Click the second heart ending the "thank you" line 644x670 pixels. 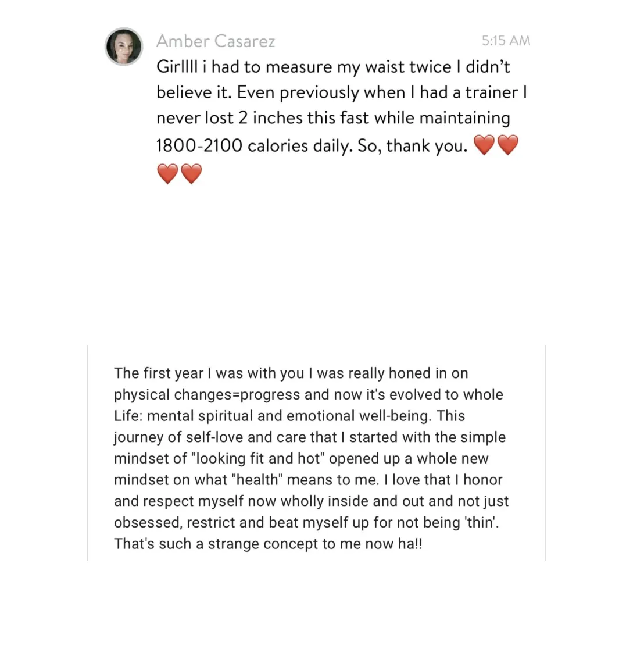tap(508, 145)
